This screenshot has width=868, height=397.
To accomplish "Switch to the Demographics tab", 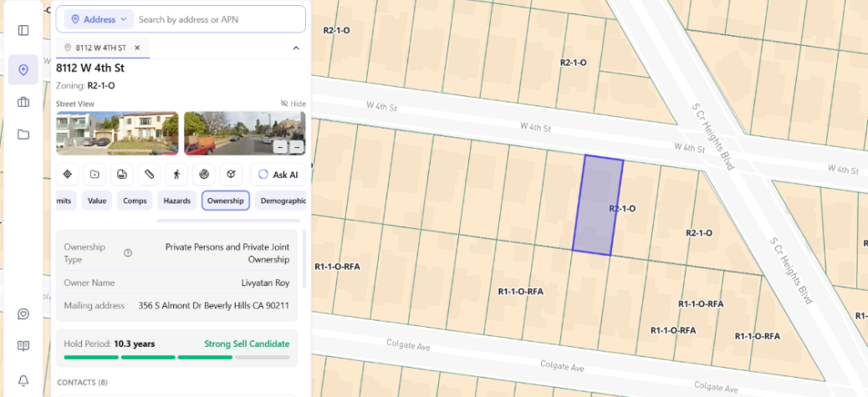I will [x=281, y=201].
